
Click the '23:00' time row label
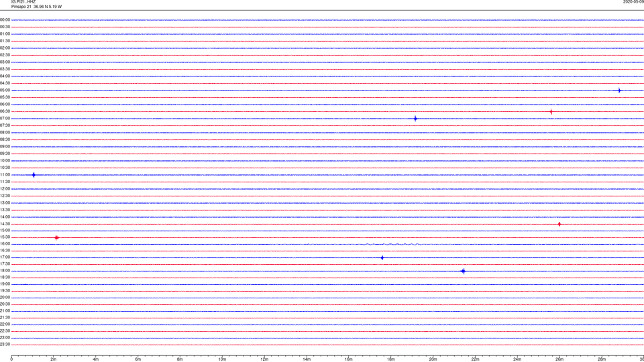pyautogui.click(x=5, y=338)
